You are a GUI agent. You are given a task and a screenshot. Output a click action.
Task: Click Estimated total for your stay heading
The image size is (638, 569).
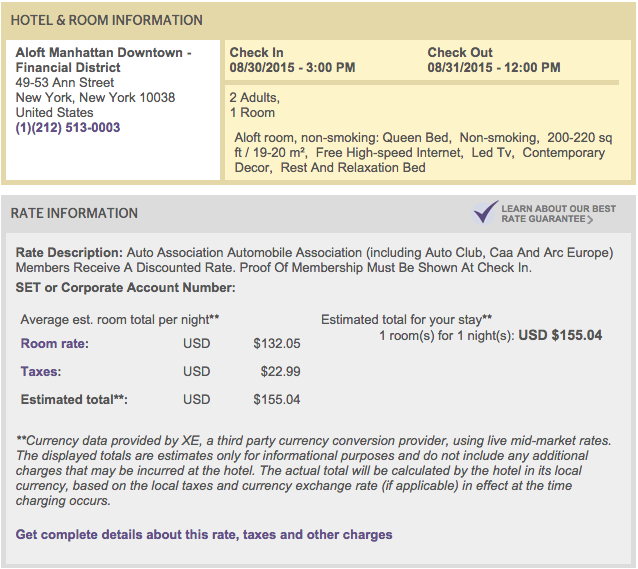click(x=406, y=320)
